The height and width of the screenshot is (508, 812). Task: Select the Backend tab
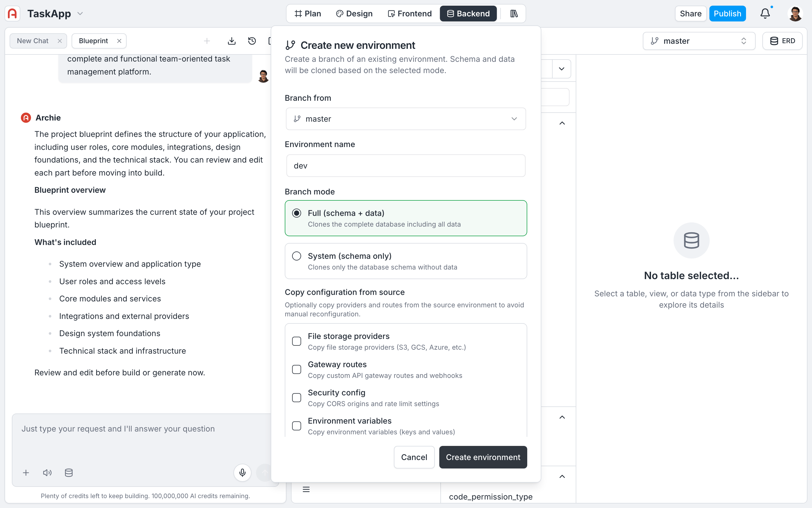coord(468,14)
